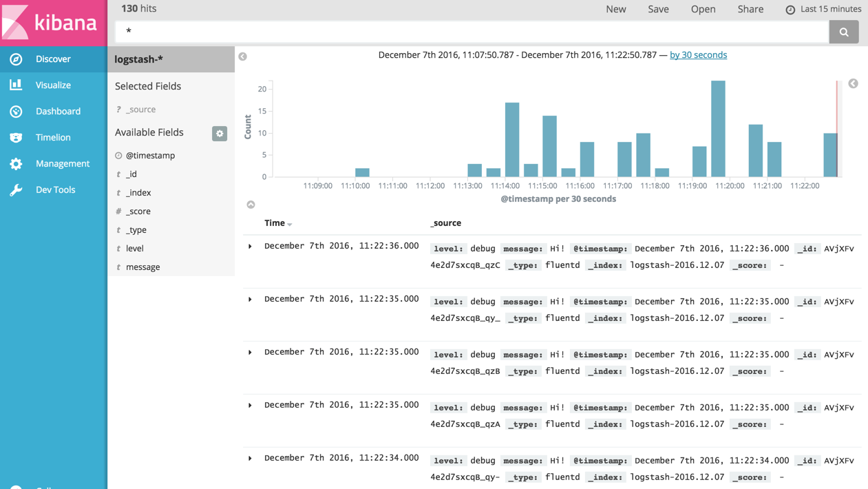Open field settings gear next to Available Fields
Image resolution: width=868 pixels, height=489 pixels.
[x=219, y=134]
